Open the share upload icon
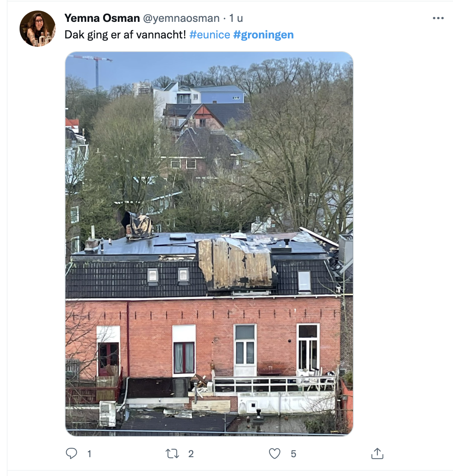Screen dimensions: 453x476 click(x=377, y=453)
